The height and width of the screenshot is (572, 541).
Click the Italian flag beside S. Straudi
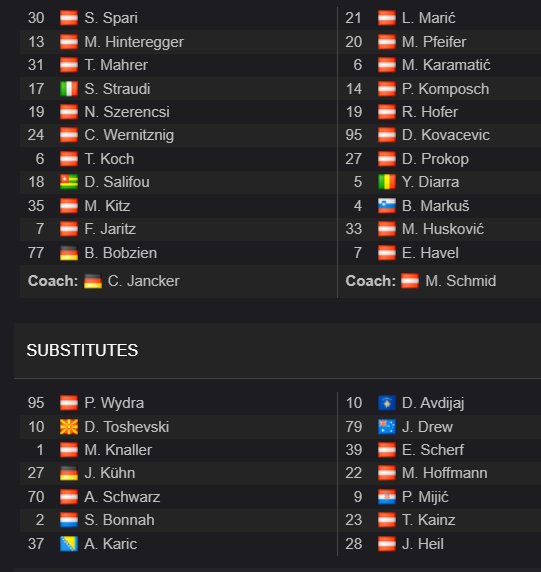point(69,89)
